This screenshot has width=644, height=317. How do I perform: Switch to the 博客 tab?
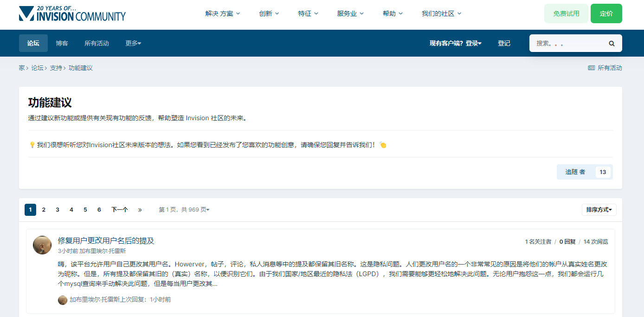coord(62,43)
